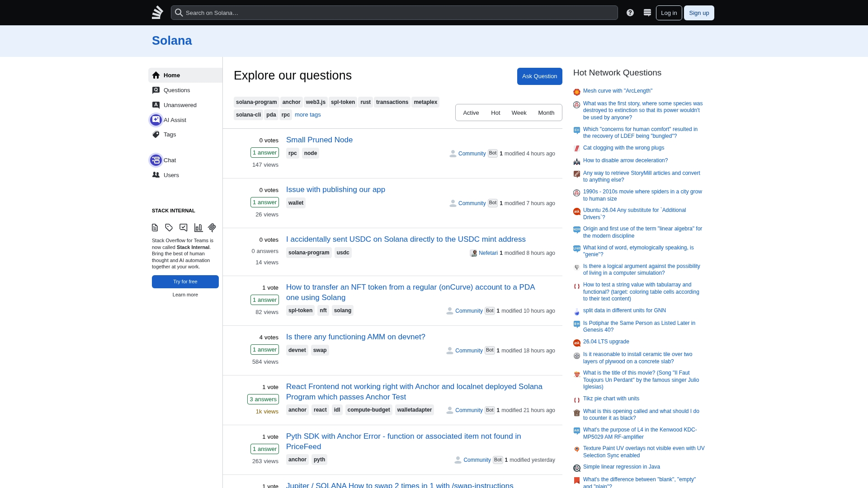Screen dimensions: 868x488
Task: Open Unanswered in the left sidebar
Action: click(180, 105)
